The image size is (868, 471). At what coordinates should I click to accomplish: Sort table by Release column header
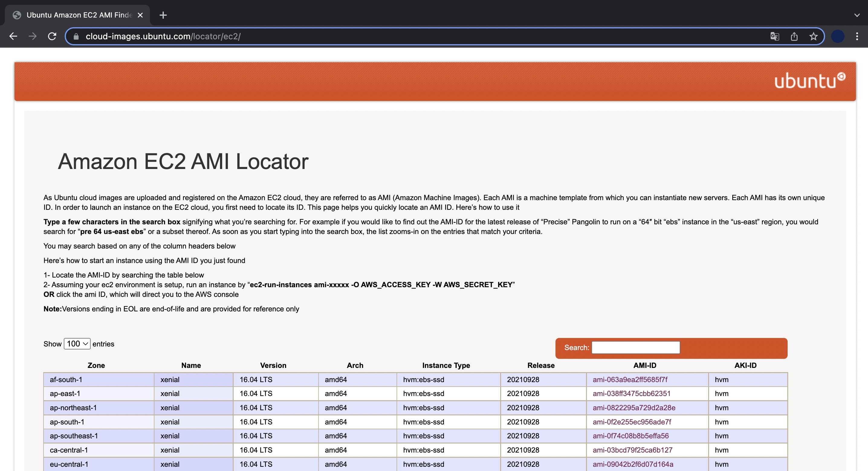[x=540, y=365]
